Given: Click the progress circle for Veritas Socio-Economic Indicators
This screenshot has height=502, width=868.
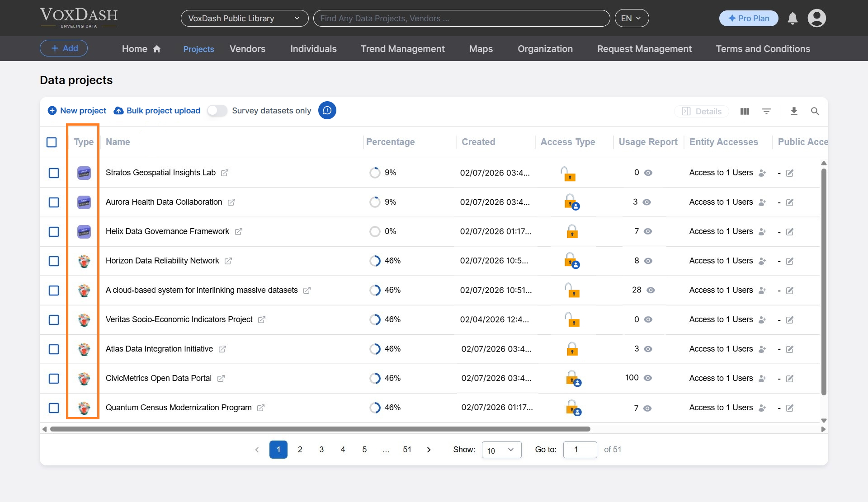Looking at the screenshot, I should [x=375, y=319].
